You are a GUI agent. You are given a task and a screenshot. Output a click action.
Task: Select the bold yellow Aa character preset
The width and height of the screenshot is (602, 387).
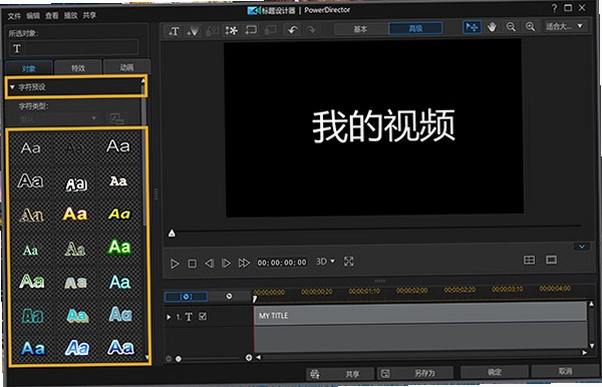pyautogui.click(x=75, y=214)
